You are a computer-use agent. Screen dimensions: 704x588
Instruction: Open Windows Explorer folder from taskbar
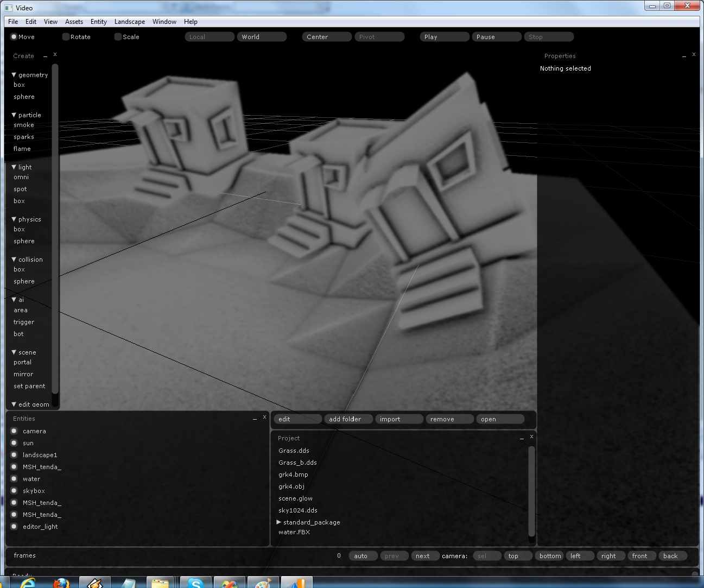click(x=160, y=583)
